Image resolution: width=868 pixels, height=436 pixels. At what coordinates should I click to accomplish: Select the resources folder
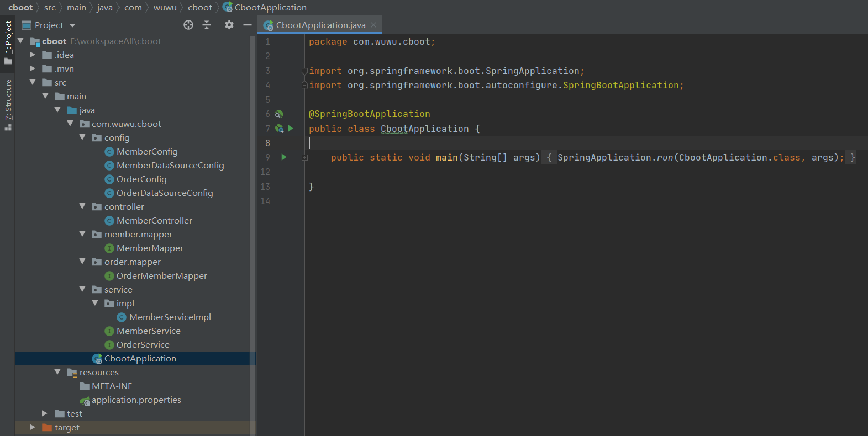pyautogui.click(x=99, y=372)
